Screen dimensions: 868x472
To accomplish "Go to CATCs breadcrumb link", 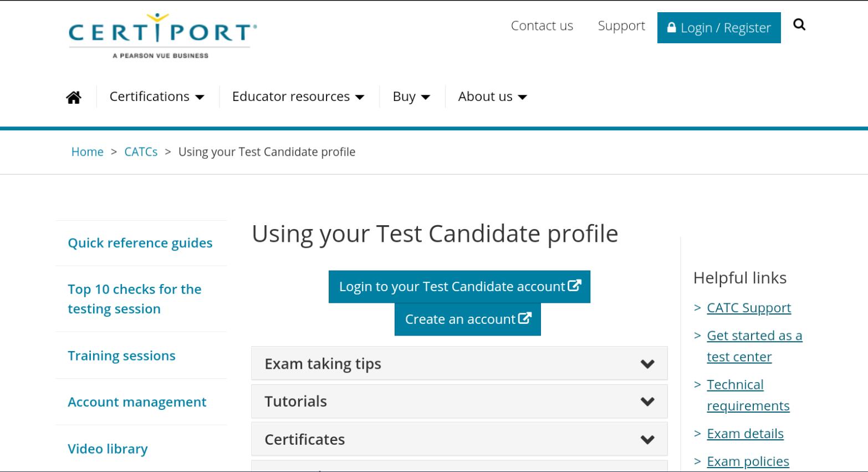I will click(141, 152).
